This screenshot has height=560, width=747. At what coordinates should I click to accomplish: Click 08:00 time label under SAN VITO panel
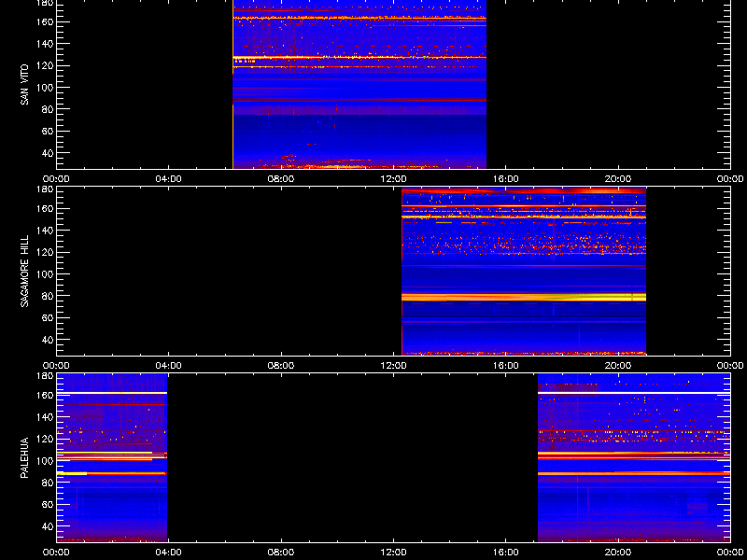(281, 179)
